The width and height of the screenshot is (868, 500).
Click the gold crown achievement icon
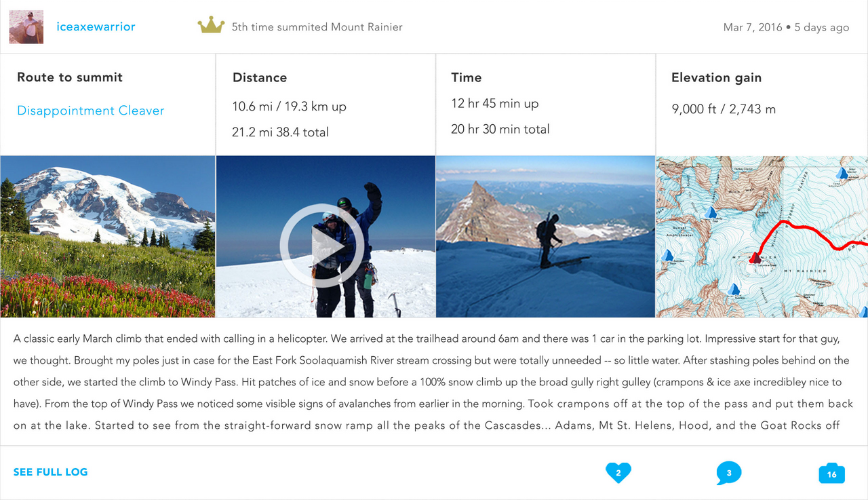[x=211, y=26]
